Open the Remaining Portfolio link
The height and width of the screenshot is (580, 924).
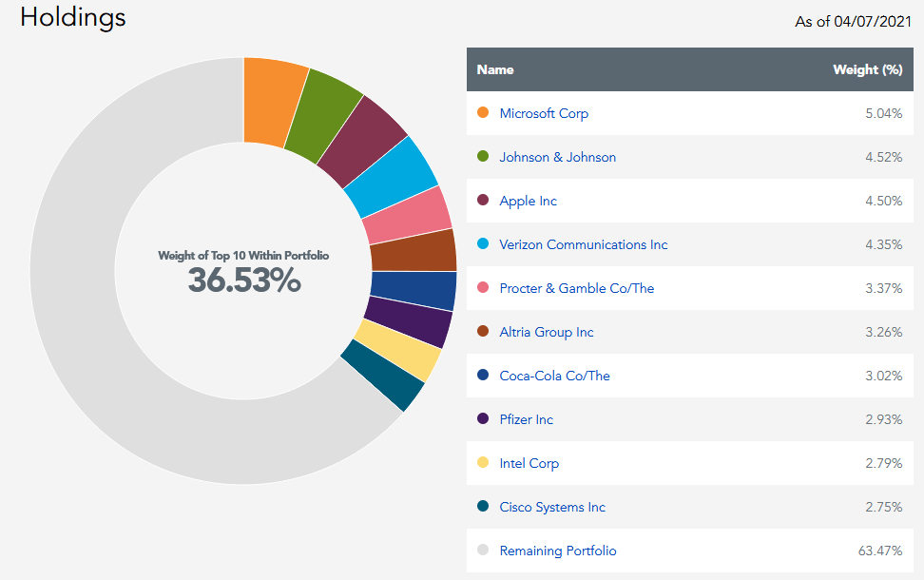(x=558, y=551)
